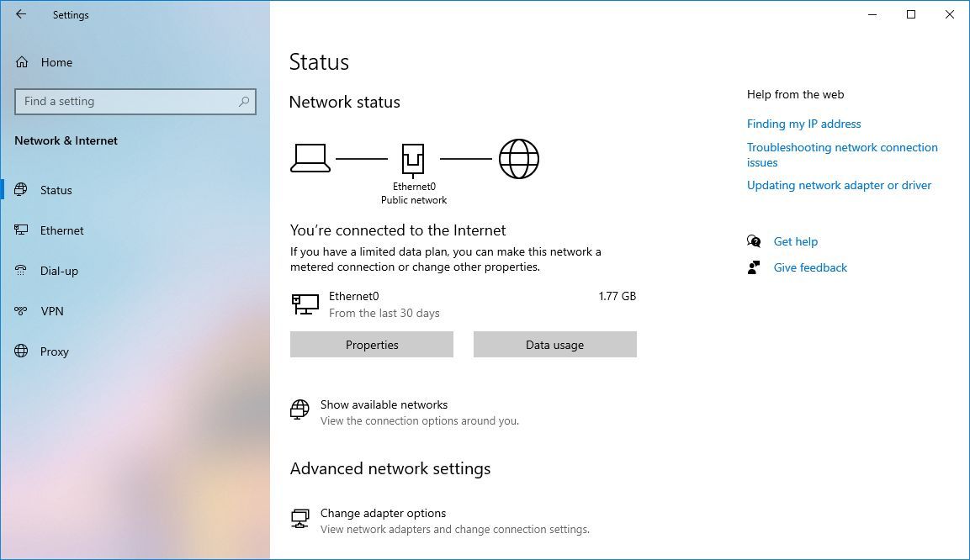
Task: Click the Ethernet0 adapter monitor icon
Action: pos(305,304)
